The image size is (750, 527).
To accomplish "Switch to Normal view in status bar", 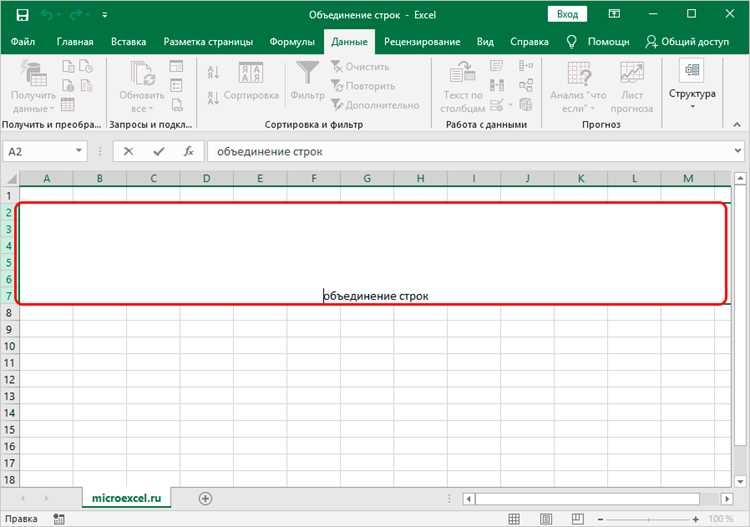I will 514,519.
